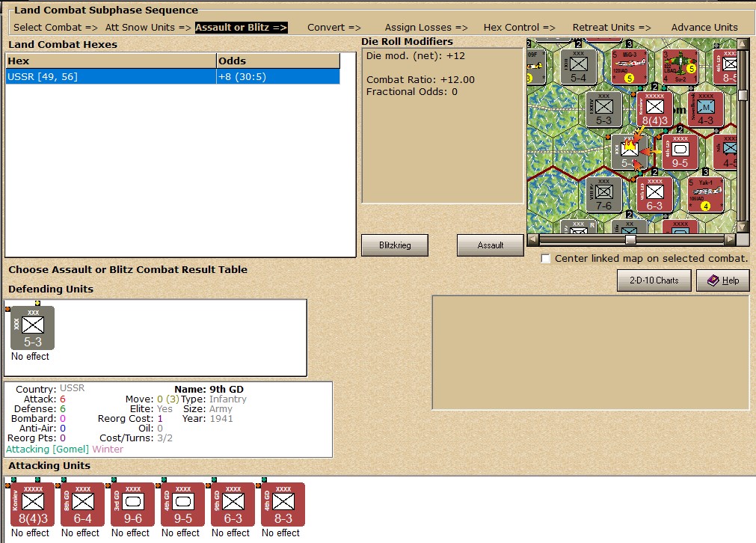Click the Odds column header
Image resolution: width=756 pixels, height=543 pixels.
pos(278,61)
